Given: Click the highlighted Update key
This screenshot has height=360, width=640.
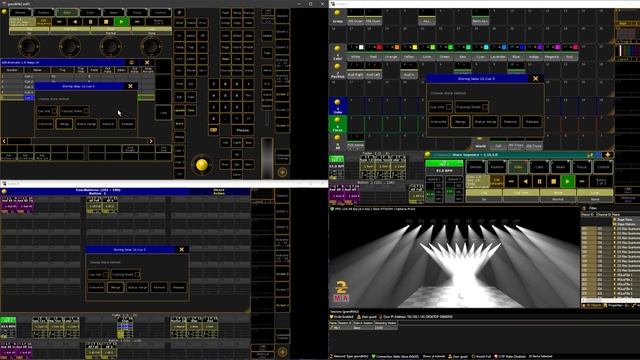Looking at the screenshot, I should coord(180,110).
